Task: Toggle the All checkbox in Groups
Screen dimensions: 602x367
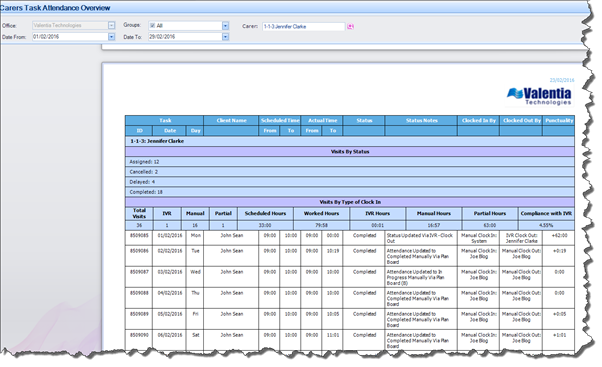Action: coord(152,26)
